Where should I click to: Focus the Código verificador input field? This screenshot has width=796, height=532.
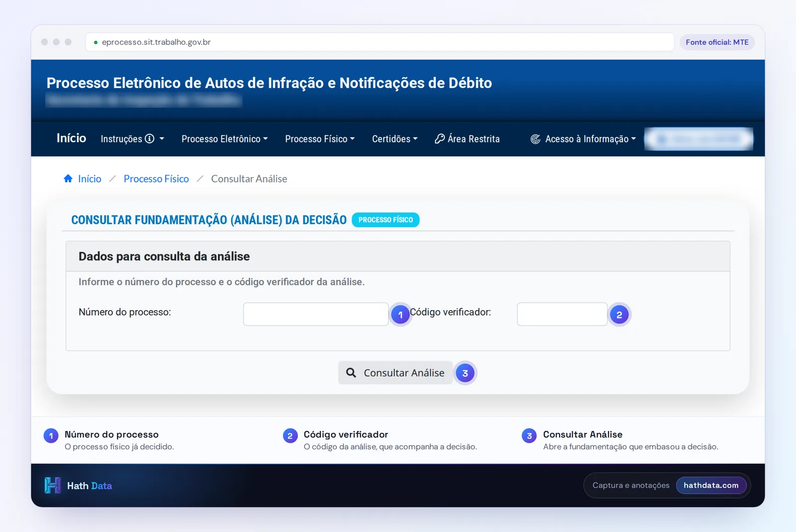pyautogui.click(x=562, y=314)
